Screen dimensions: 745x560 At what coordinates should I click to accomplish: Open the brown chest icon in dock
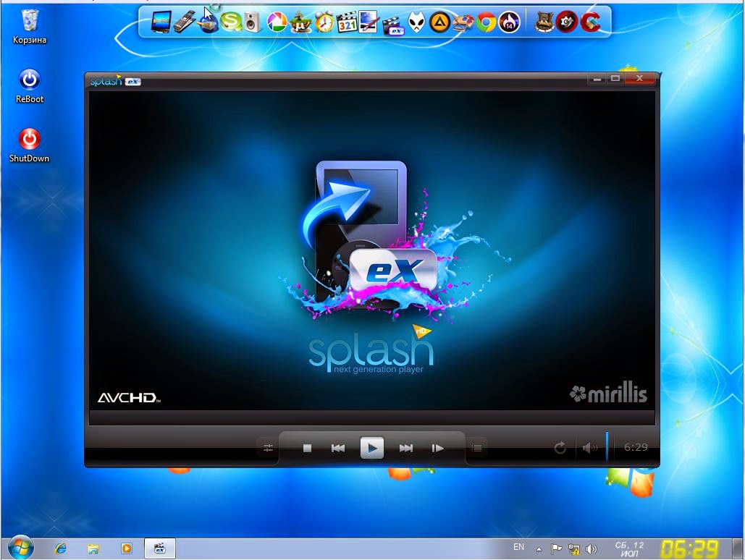coord(544,22)
